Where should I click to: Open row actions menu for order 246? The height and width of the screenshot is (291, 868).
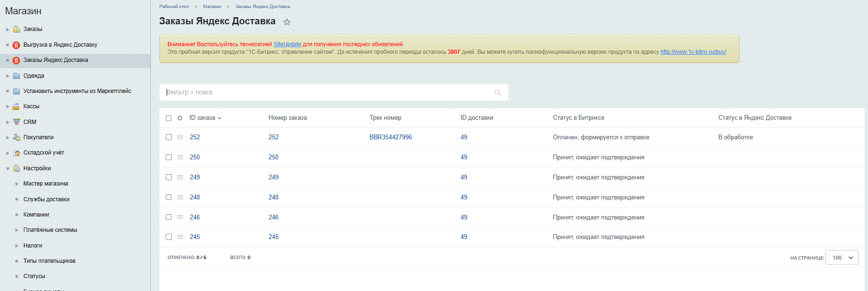[x=180, y=218]
